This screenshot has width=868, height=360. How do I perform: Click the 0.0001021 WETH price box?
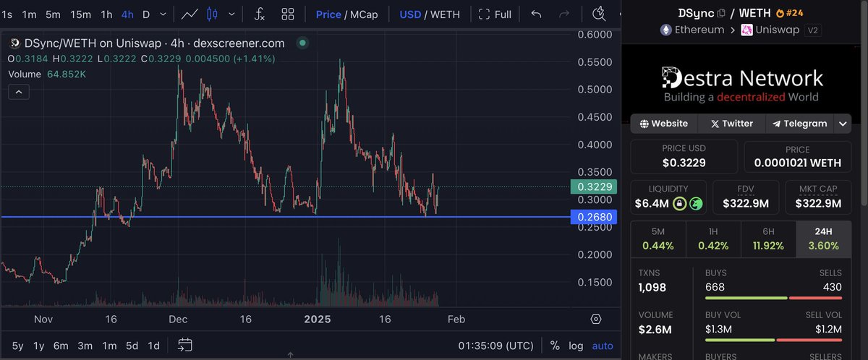click(799, 156)
